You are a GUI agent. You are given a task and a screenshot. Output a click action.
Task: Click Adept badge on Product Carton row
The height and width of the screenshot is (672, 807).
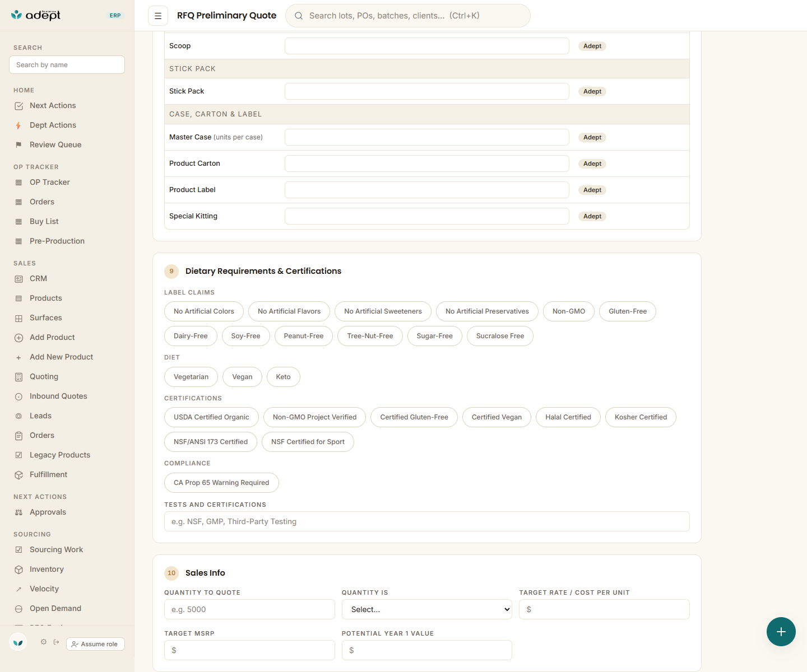(592, 164)
